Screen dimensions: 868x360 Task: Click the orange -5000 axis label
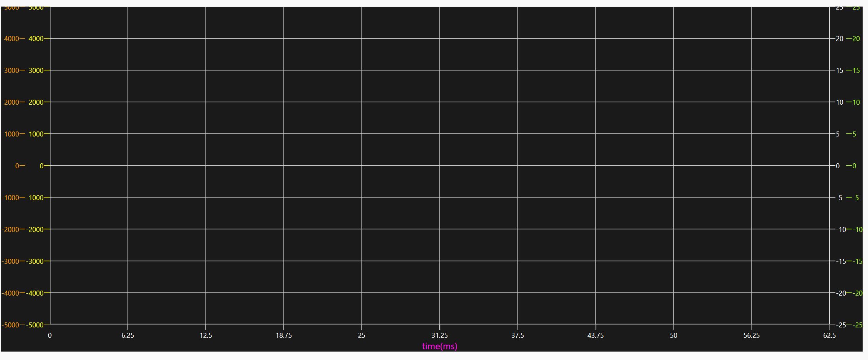click(x=11, y=325)
